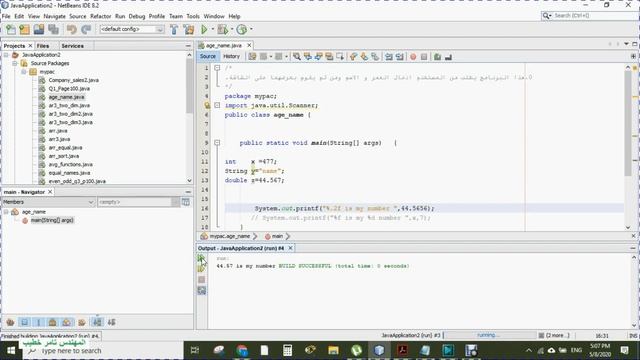Viewport: 640px width, 360px height.
Task: Click the Shift Line Left icon
Action: click(389, 57)
